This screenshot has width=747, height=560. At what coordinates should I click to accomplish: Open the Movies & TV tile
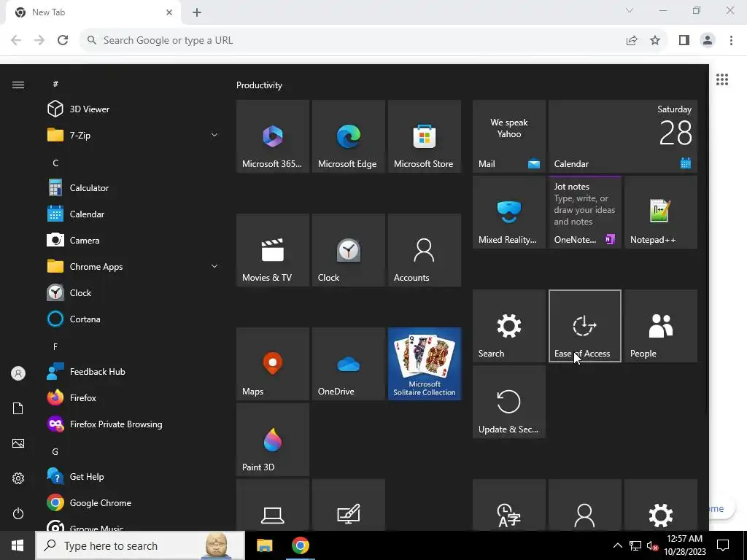273,250
